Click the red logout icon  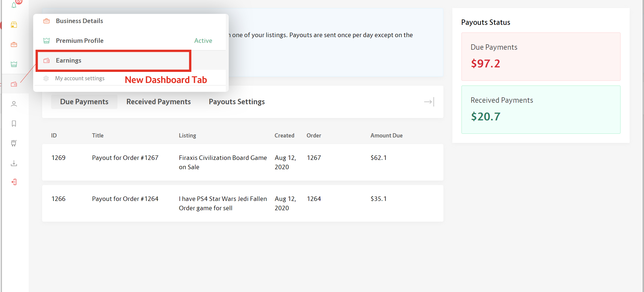click(14, 182)
